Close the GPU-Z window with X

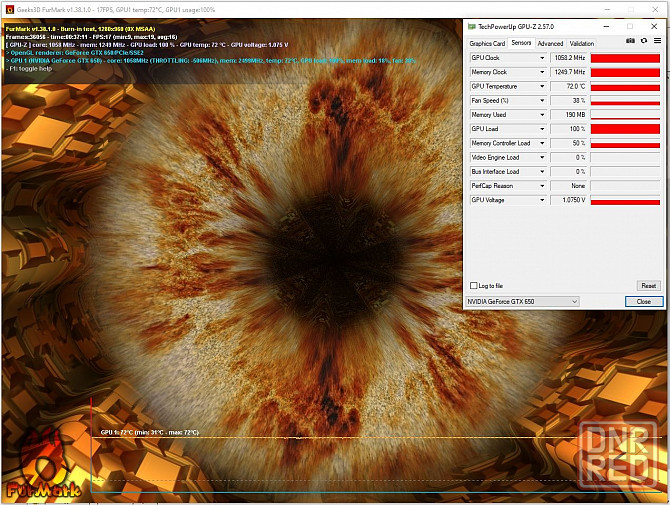click(x=654, y=26)
